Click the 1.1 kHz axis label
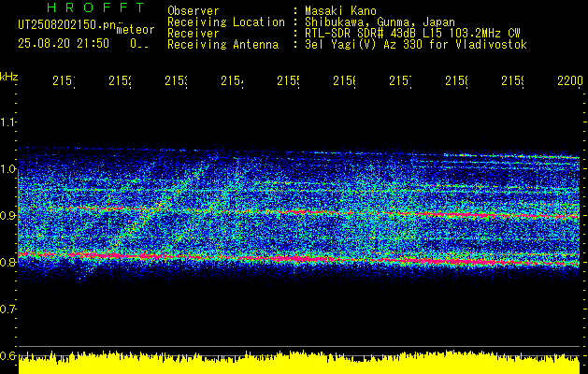This screenshot has height=374, width=588. (x=7, y=122)
